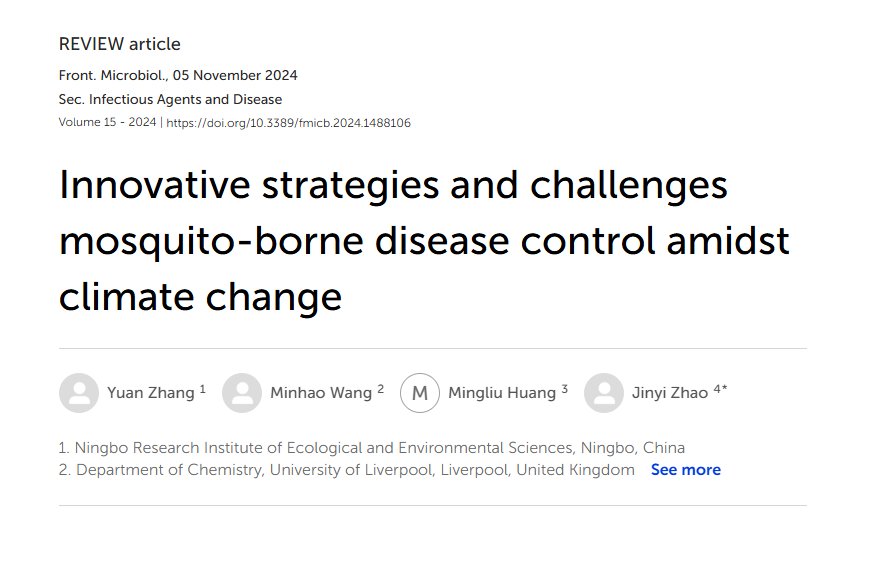Click the article title heading

tap(424, 241)
